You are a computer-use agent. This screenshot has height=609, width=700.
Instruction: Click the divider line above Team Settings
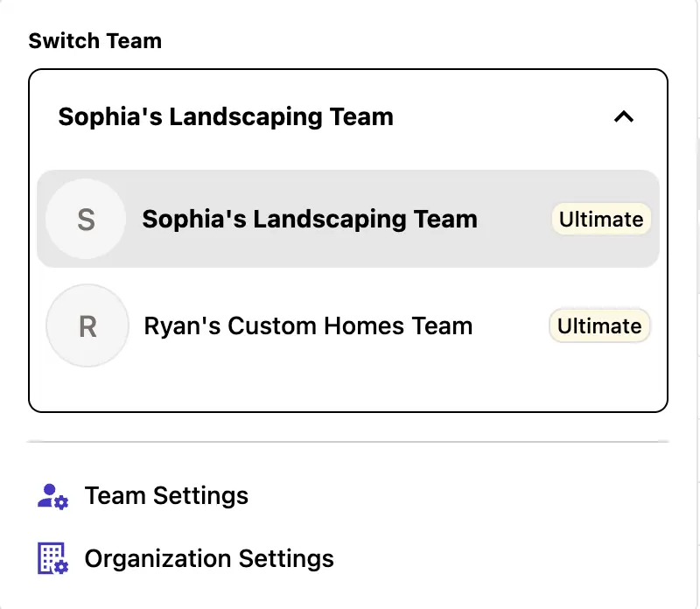click(348, 442)
